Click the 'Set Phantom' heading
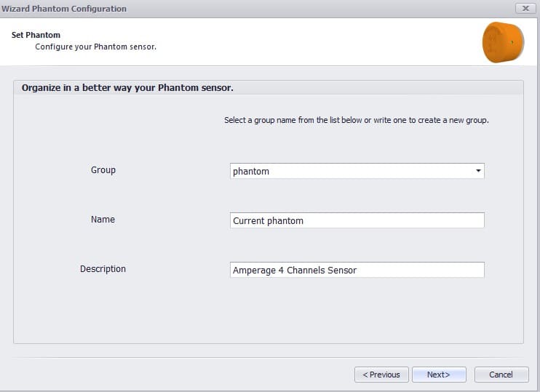The height and width of the screenshot is (392, 540). (36, 35)
